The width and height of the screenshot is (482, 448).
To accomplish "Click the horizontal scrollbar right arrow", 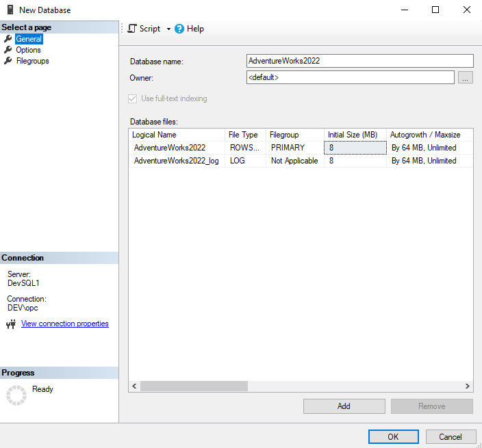I will [x=467, y=386].
